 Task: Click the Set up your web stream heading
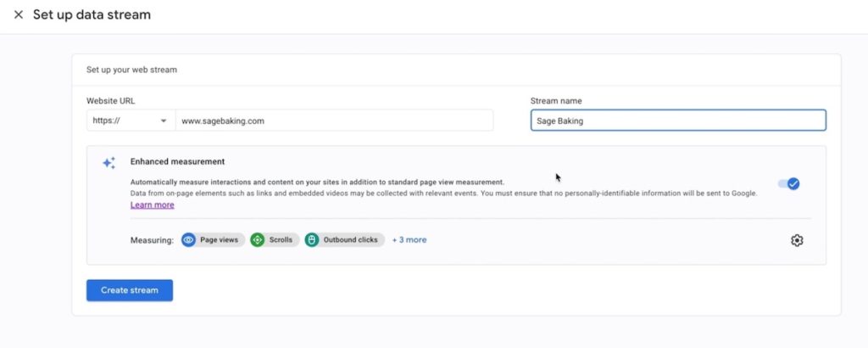pyautogui.click(x=131, y=70)
